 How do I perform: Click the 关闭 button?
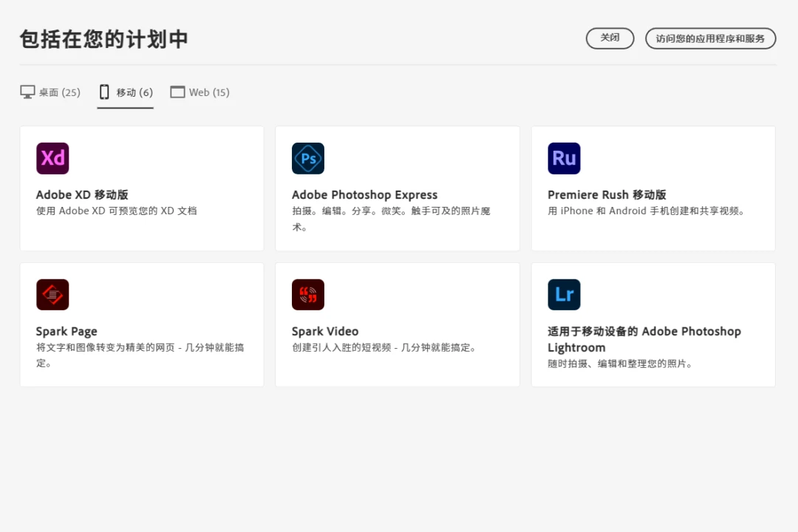(x=610, y=38)
